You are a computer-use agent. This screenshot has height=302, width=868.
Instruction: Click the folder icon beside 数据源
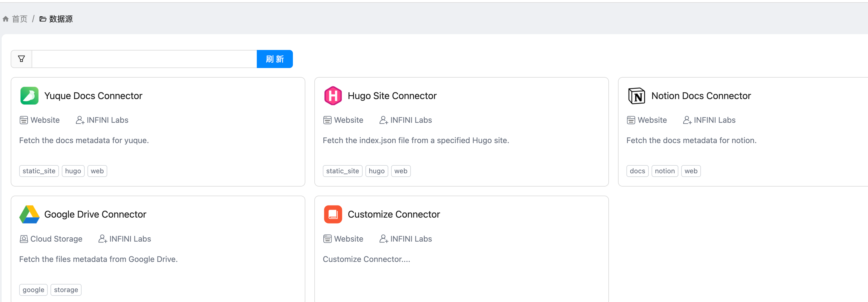click(43, 19)
